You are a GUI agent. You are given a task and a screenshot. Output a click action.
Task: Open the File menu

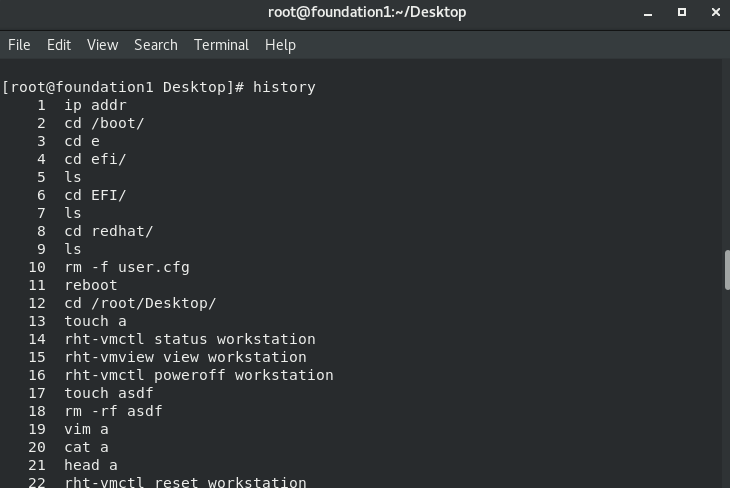coord(19,45)
